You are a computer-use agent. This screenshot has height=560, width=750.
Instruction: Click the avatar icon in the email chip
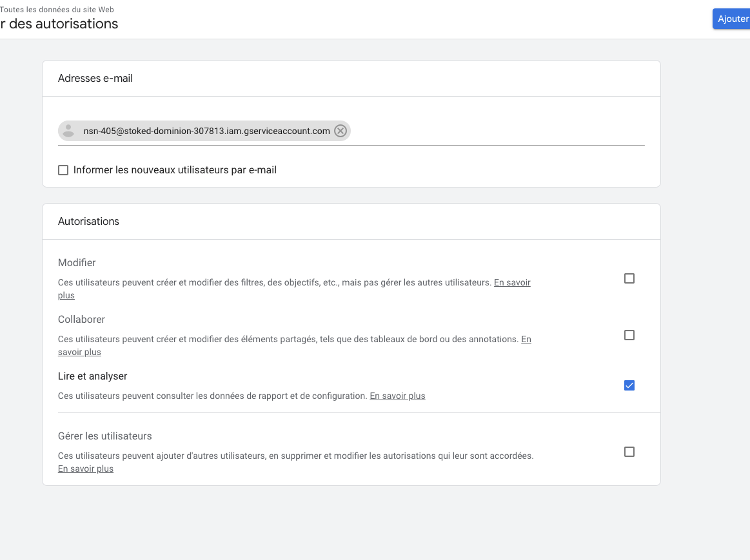69,131
